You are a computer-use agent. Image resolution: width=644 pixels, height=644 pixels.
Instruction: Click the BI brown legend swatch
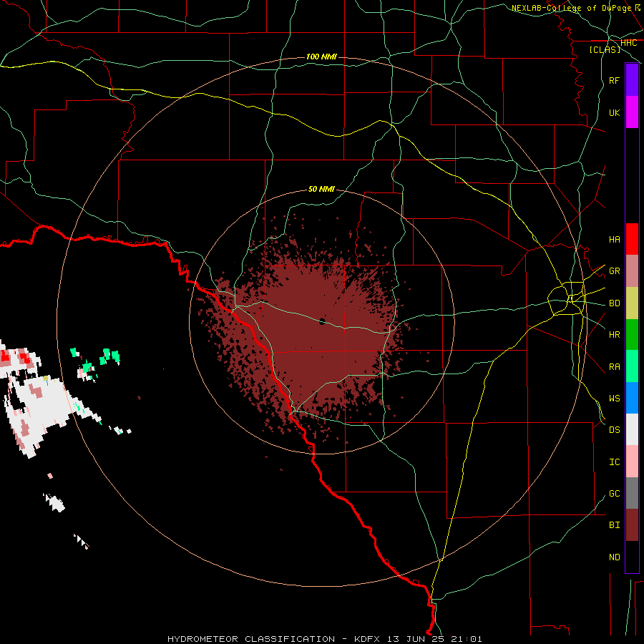click(x=632, y=525)
